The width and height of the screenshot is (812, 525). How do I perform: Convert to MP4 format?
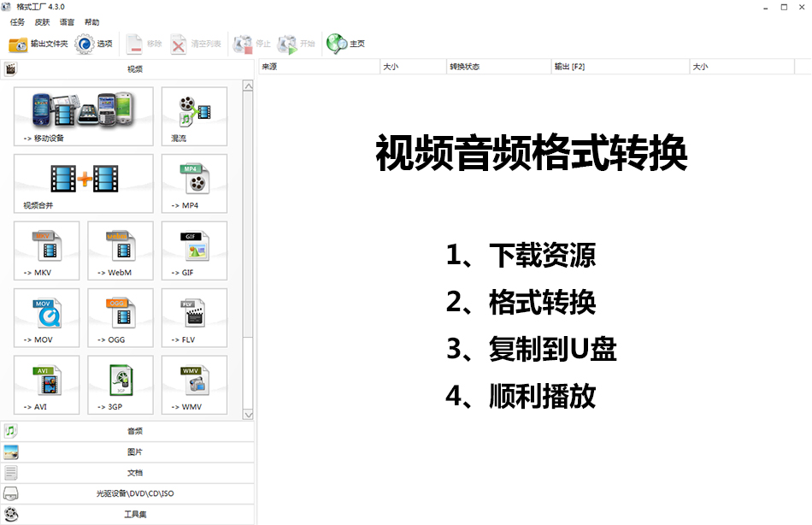[x=194, y=184]
